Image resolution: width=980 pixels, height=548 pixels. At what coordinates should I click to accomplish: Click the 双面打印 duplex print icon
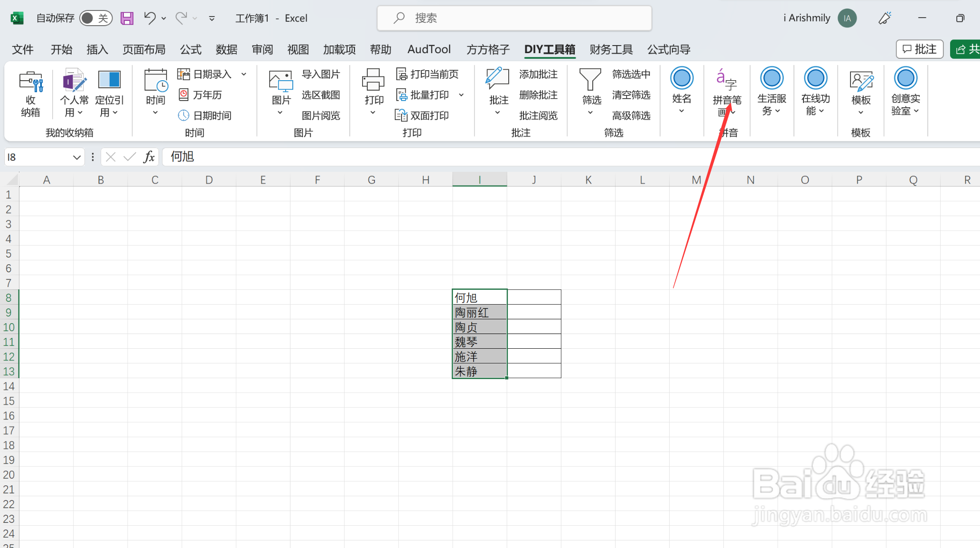coord(401,115)
